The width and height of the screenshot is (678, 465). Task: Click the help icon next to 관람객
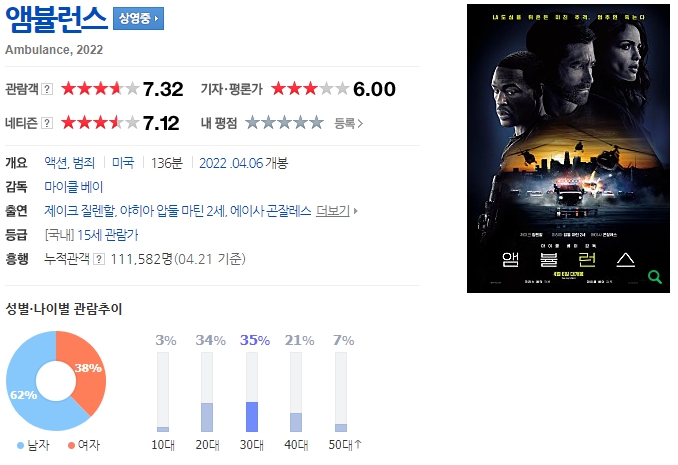pos(47,89)
